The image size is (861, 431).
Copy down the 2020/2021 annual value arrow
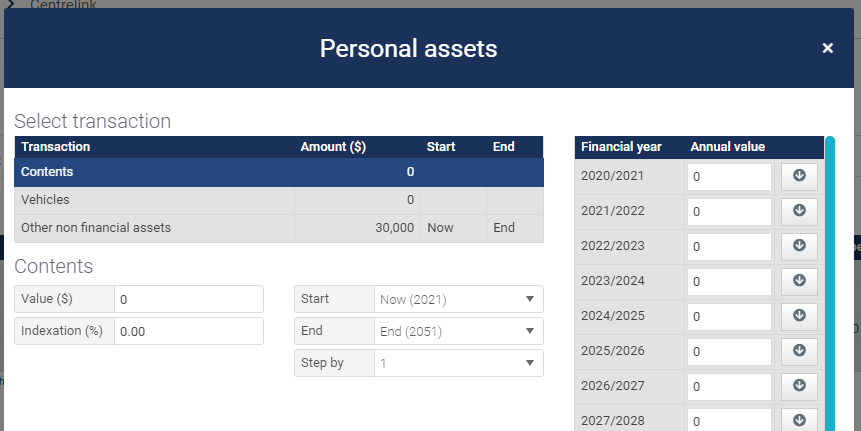pos(799,176)
